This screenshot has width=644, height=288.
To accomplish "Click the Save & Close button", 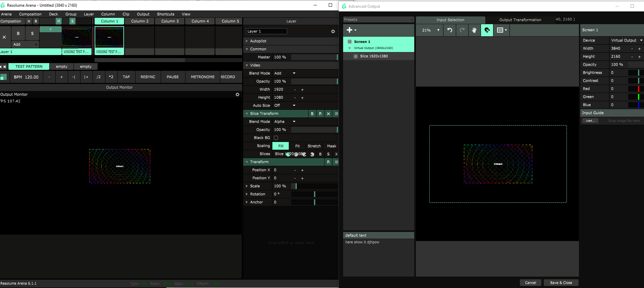I will 561,283.
